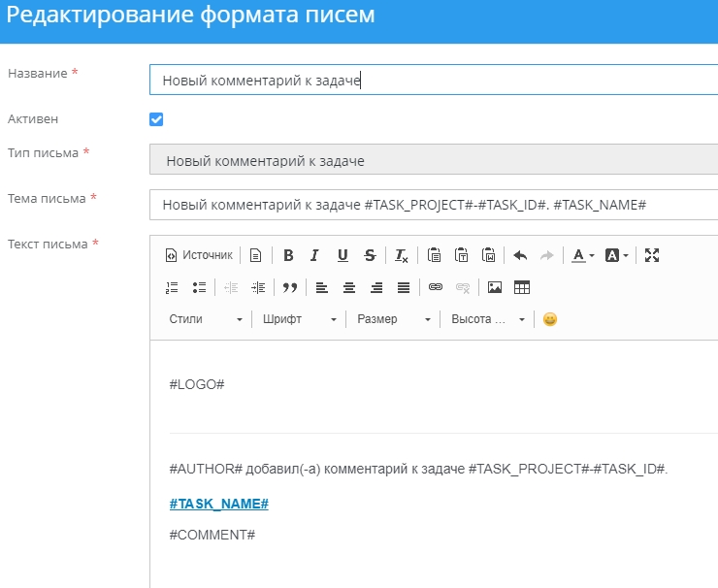
Task: Insert a bulleted list
Action: [199, 287]
